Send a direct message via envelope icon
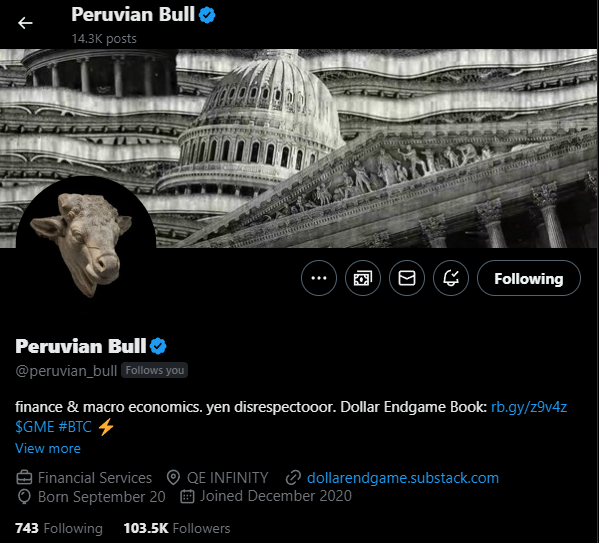Screen dimensions: 599x543 tap(407, 278)
